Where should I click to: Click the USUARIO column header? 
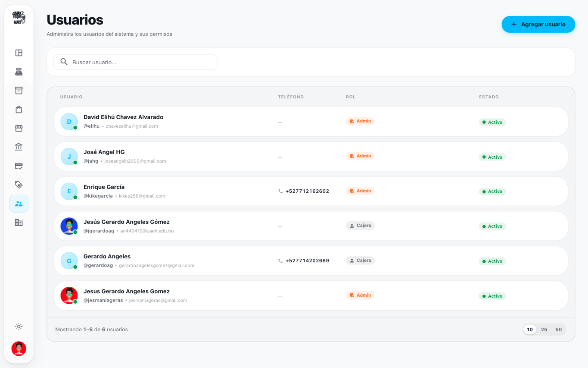(71, 97)
